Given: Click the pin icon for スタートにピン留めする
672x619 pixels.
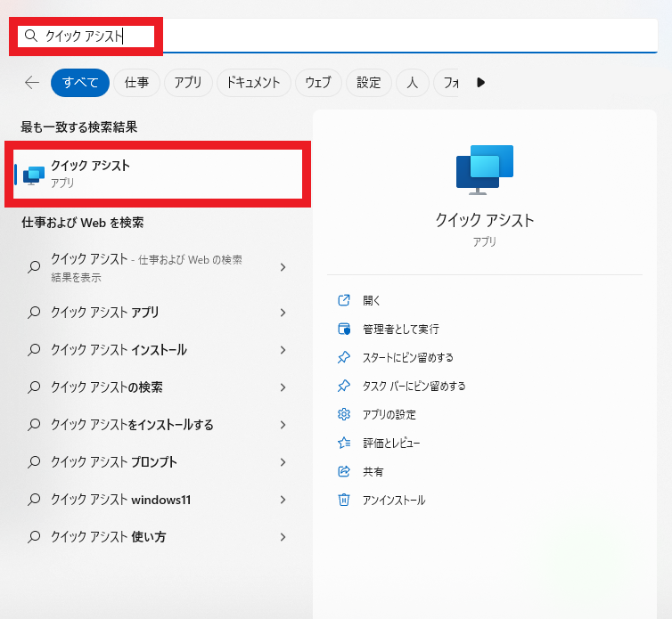Looking at the screenshot, I should coord(344,357).
